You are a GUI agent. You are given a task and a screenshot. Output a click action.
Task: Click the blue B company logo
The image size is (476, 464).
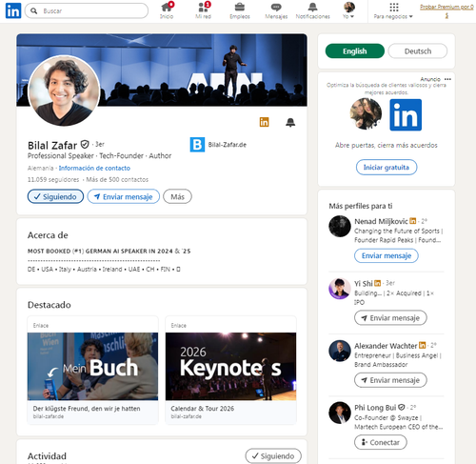pyautogui.click(x=197, y=145)
